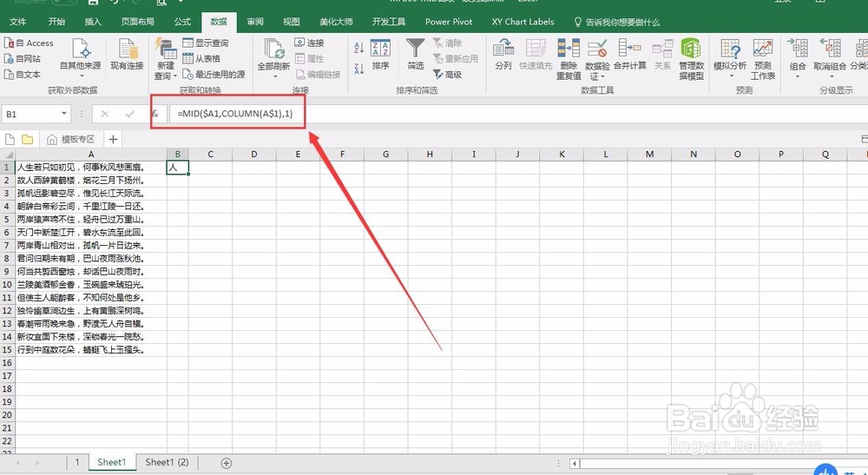The width and height of the screenshot is (868, 475).
Task: Sort ascending A to Z
Action: point(358,48)
